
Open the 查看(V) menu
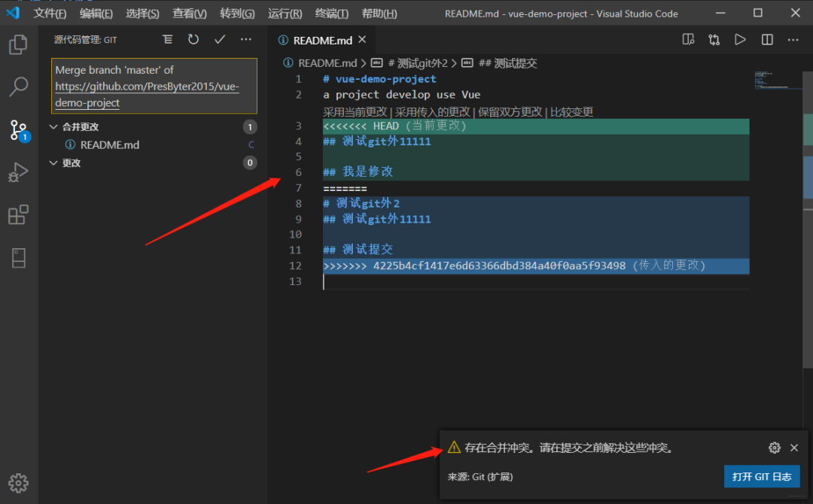(189, 14)
